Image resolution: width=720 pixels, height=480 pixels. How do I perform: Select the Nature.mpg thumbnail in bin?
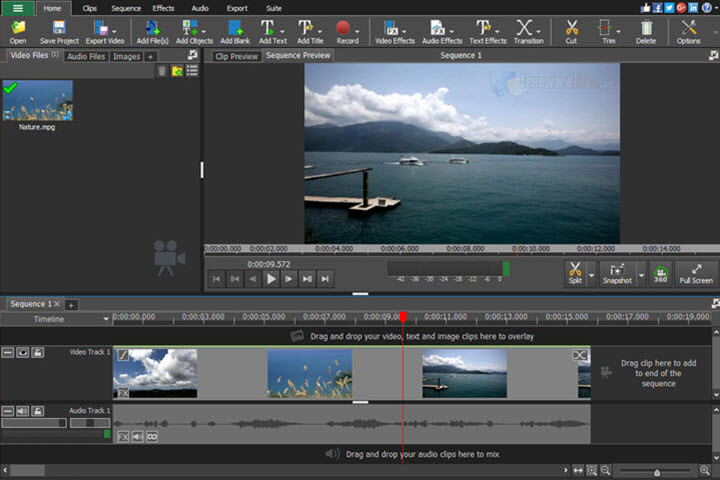pos(37,102)
